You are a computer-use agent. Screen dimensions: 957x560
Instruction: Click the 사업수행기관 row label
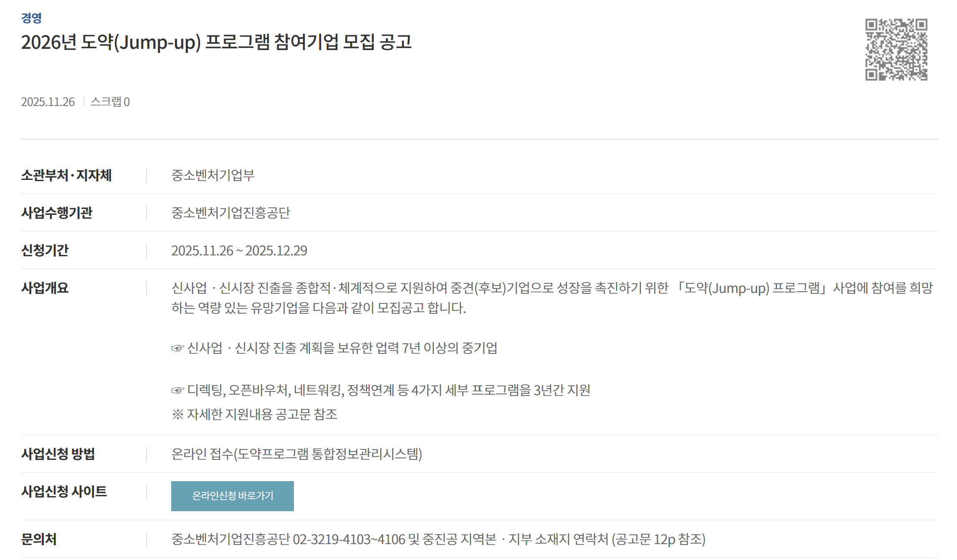pos(57,213)
